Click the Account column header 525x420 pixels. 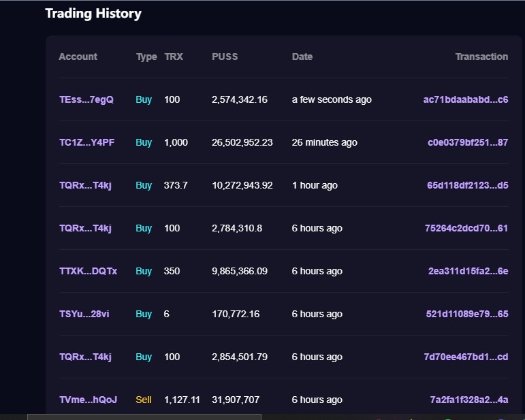78,56
